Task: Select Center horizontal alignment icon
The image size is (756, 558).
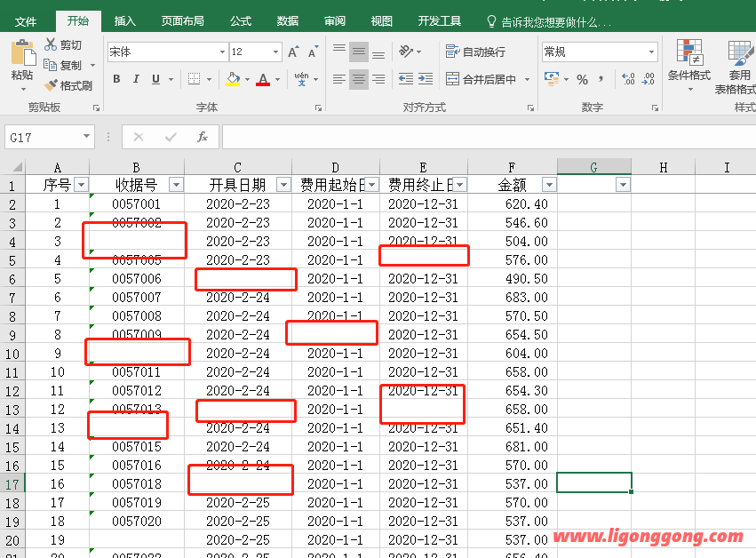Action: click(359, 79)
